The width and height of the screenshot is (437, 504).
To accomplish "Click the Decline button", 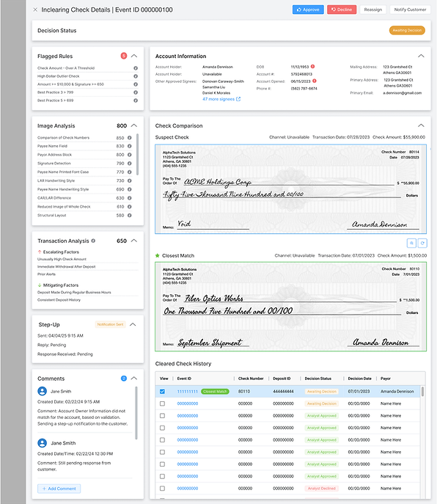I will 342,10.
